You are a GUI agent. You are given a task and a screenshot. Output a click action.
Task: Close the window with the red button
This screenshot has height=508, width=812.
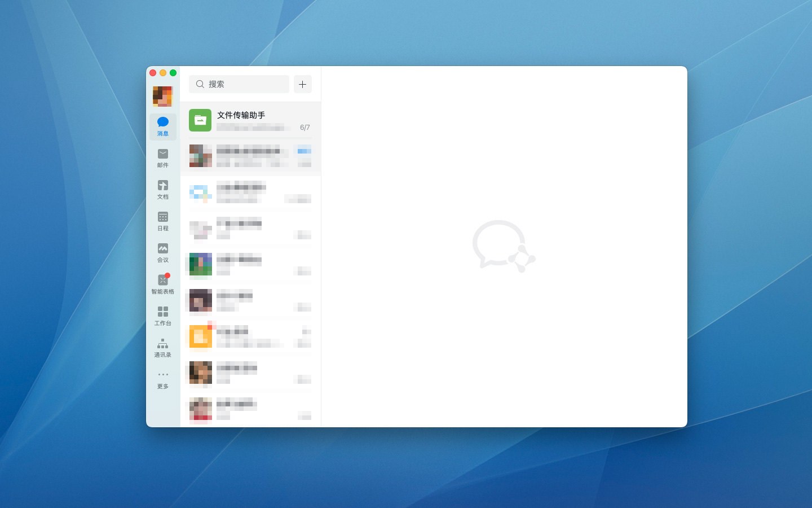pyautogui.click(x=153, y=73)
